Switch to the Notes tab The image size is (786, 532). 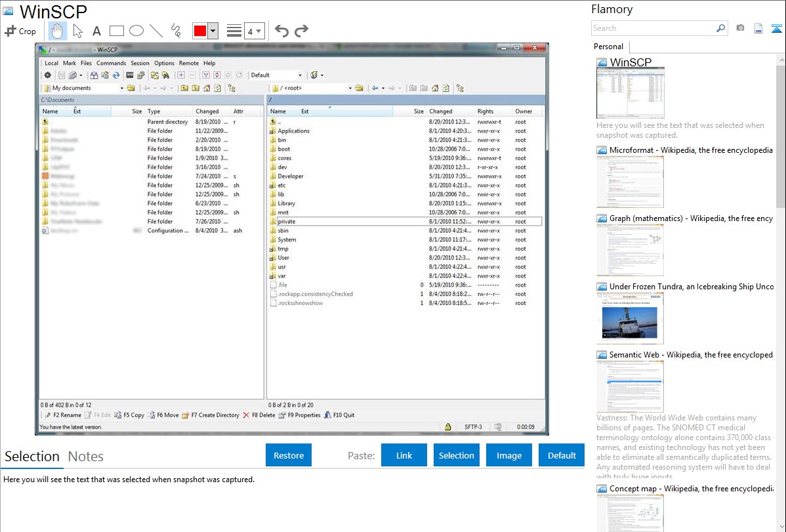click(85, 457)
